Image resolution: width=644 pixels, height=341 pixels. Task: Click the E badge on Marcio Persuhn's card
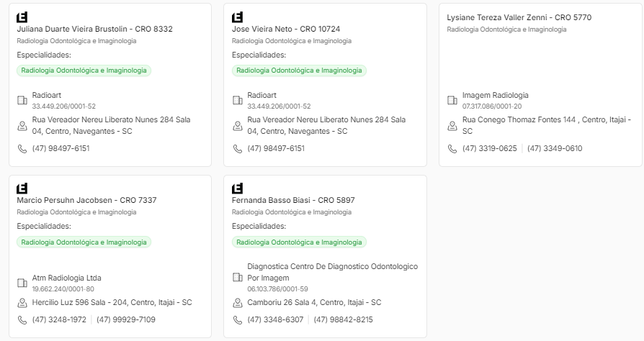(x=22, y=188)
